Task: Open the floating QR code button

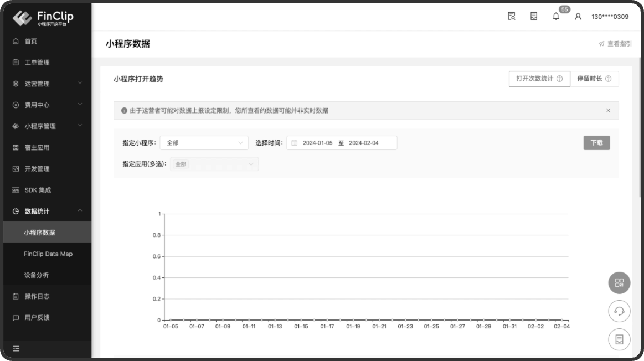Action: 619,283
